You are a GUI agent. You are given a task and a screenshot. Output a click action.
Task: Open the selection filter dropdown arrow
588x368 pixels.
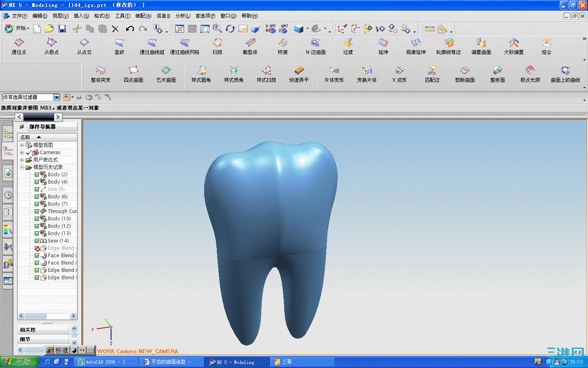(x=57, y=97)
